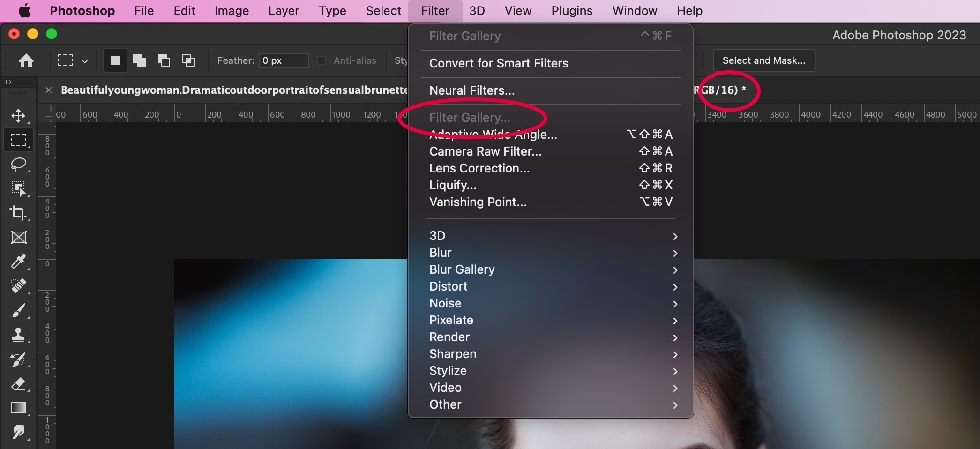Open the Type menu
This screenshot has width=980, height=449.
[x=332, y=11]
